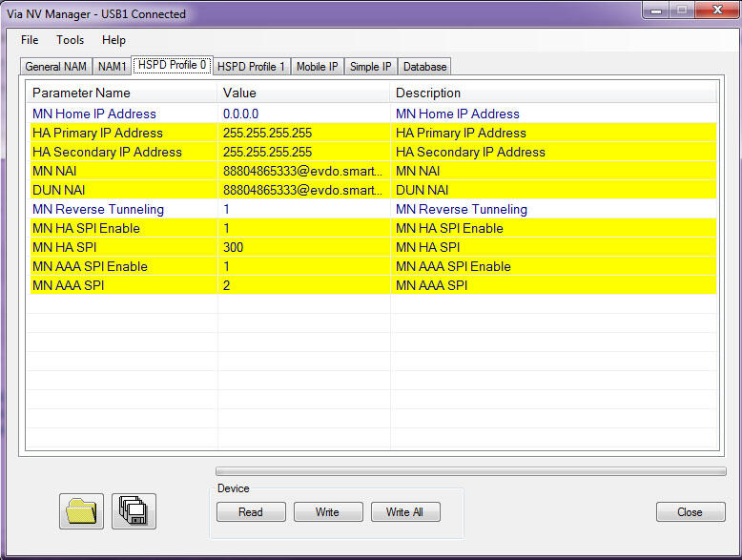The image size is (742, 560).
Task: Switch to the General NAM tab
Action: pos(56,67)
